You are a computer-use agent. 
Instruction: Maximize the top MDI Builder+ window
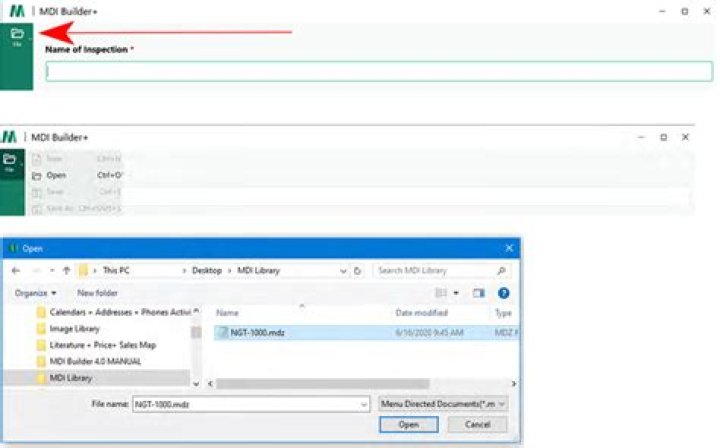(685, 11)
